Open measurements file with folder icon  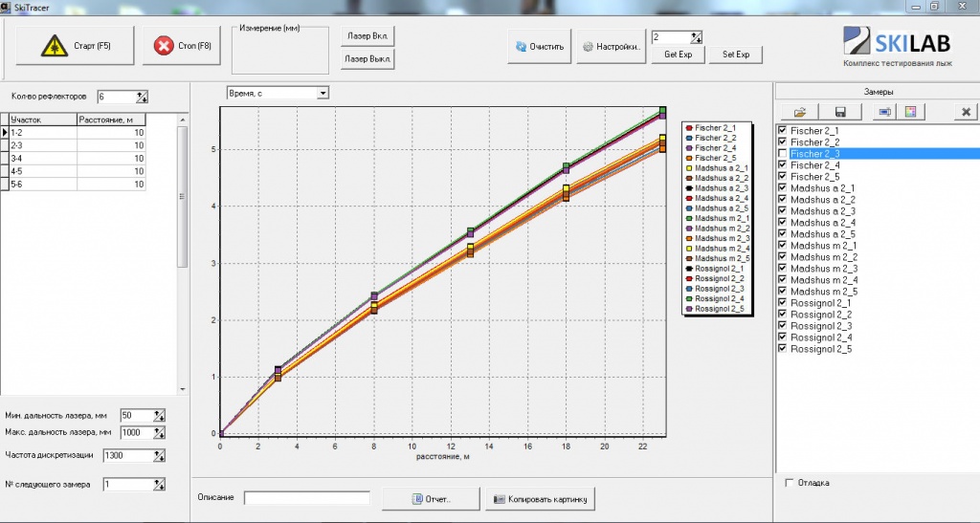pyautogui.click(x=800, y=112)
